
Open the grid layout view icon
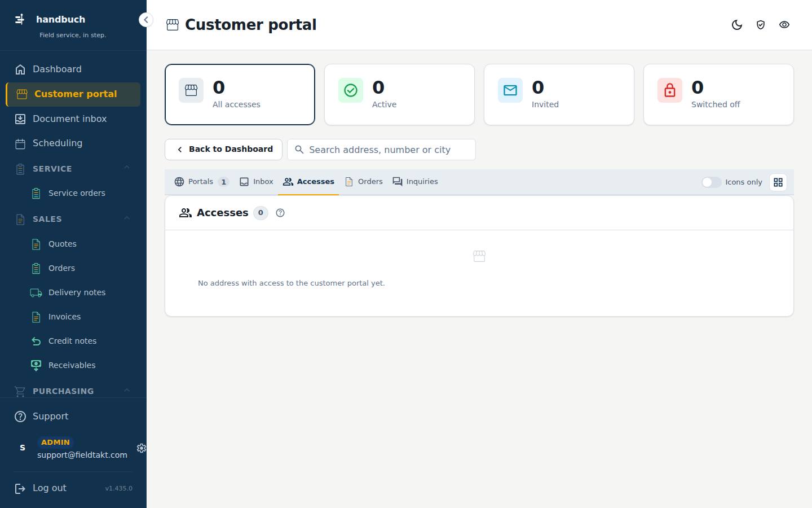click(778, 182)
